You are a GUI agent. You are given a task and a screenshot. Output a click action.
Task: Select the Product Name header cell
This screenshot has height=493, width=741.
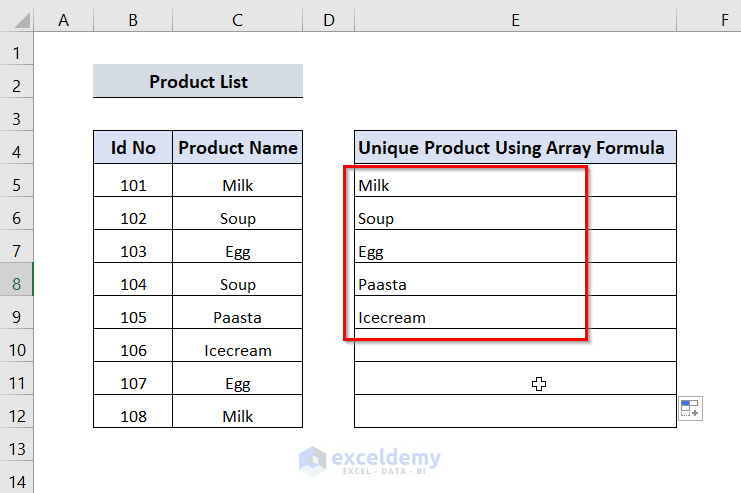tap(237, 148)
